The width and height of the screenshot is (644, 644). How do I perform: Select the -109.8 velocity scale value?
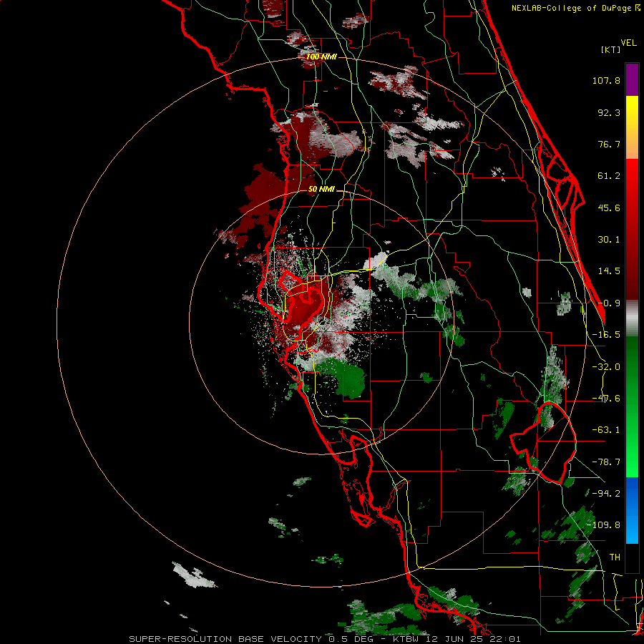(603, 525)
